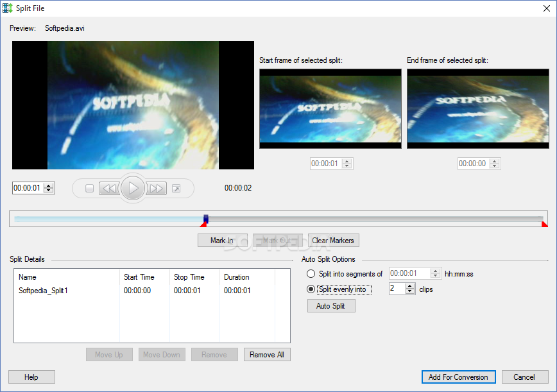This screenshot has width=557, height=392.
Task: Click Stop Time value 00:00:01 of Softpedia_Split1
Action: pyautogui.click(x=187, y=291)
